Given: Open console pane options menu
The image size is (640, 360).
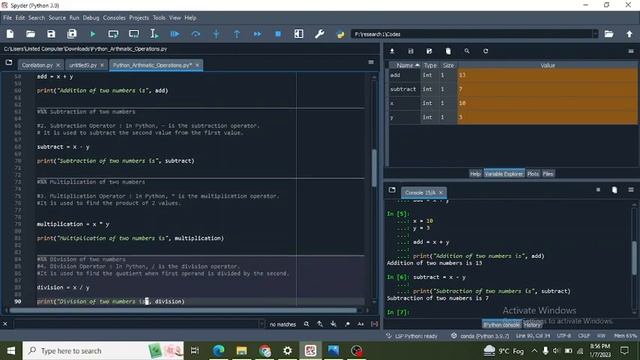Looking at the screenshot, I should (x=631, y=190).
